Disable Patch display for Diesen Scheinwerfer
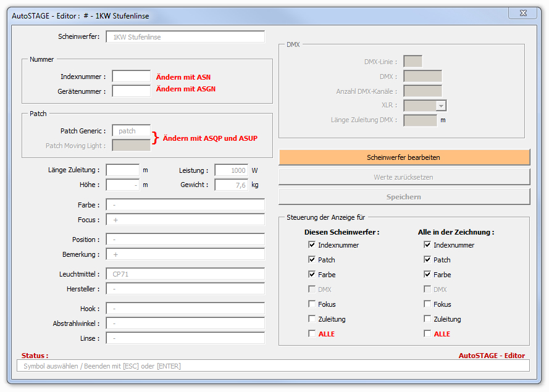Screen dimensions: 549x392 [x=312, y=260]
